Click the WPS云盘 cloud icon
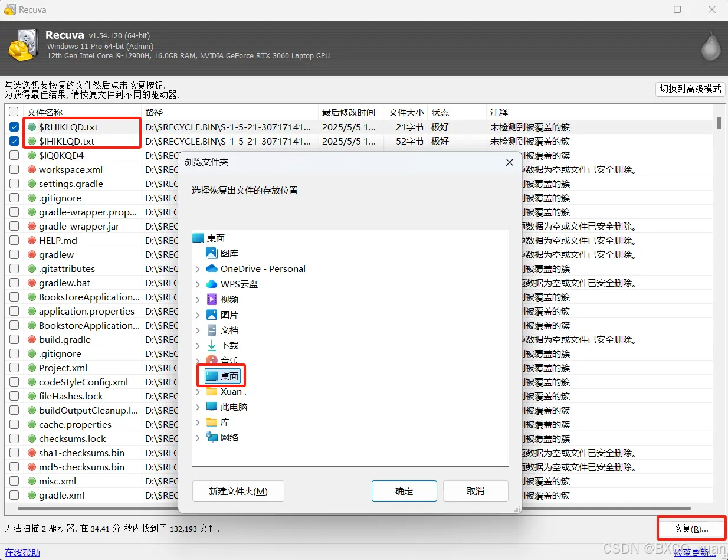 (x=212, y=284)
